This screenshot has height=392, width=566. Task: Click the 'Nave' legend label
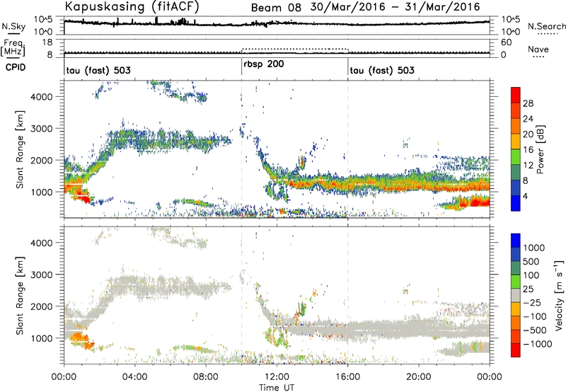click(538, 49)
